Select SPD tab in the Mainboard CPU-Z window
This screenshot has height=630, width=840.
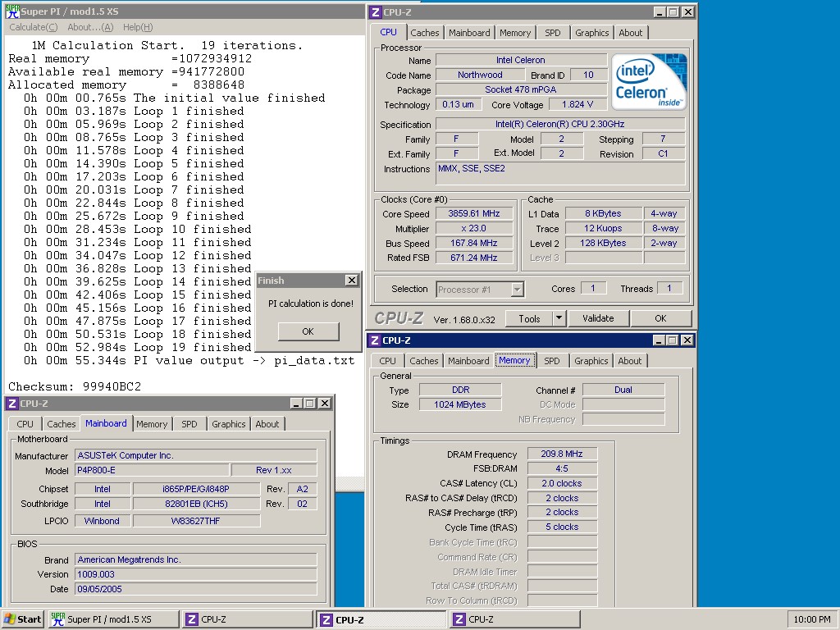click(189, 424)
